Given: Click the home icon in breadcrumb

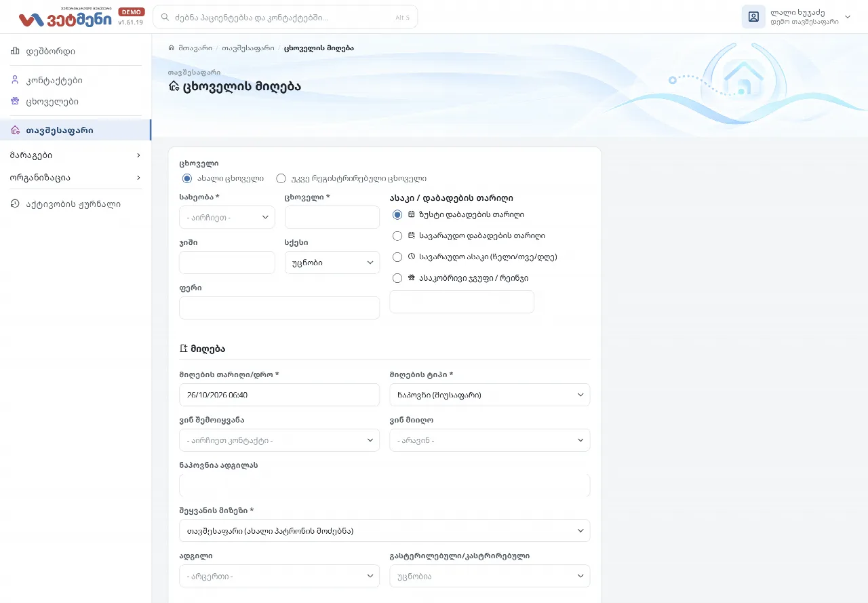Looking at the screenshot, I should 172,48.
